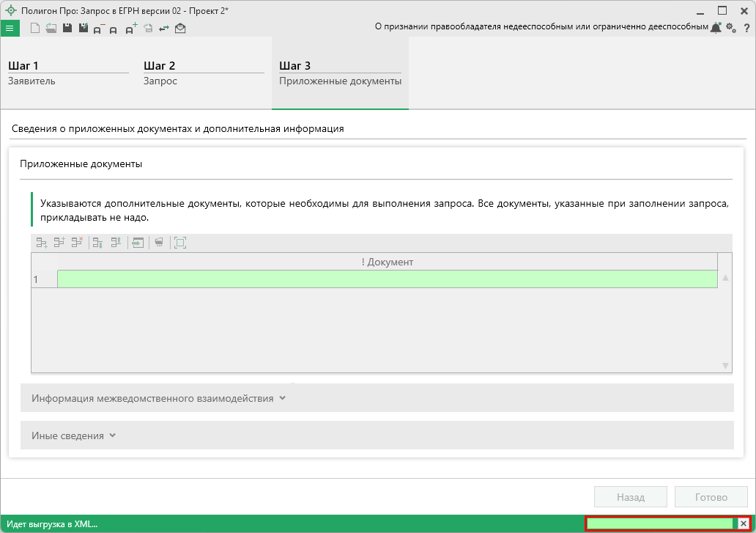The width and height of the screenshot is (756, 533).
Task: Switch to Шаг 1 Заявитель tab
Action: click(x=68, y=73)
